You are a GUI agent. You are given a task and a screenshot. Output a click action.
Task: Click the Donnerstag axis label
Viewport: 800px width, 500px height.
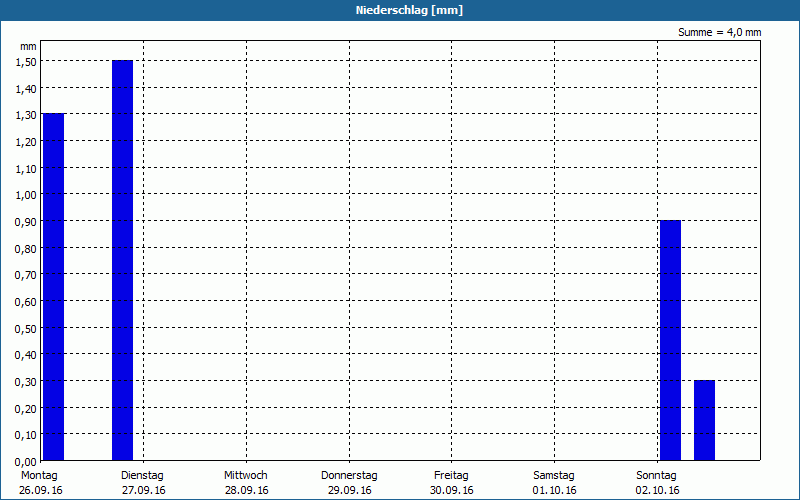click(x=349, y=476)
